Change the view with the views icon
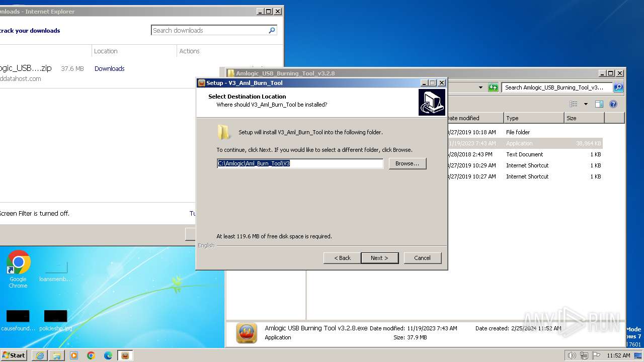This screenshot has width=644, height=362. pyautogui.click(x=573, y=104)
